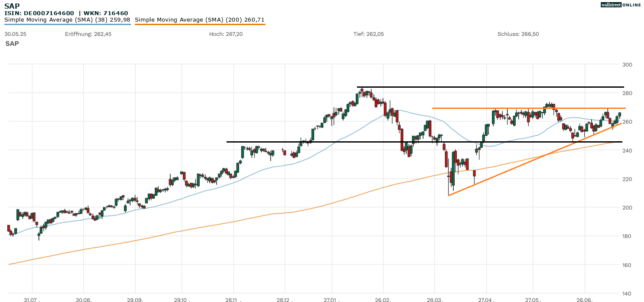Toggle the SMA (200) legend entry

point(200,20)
